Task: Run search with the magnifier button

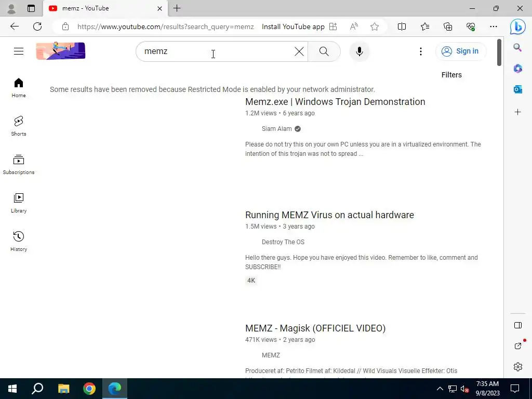Action: pos(324,51)
